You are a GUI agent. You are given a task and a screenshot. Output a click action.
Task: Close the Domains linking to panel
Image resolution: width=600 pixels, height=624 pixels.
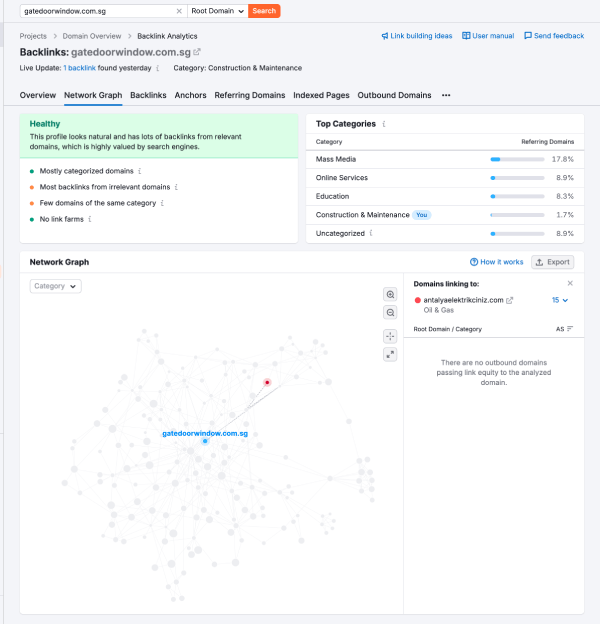pos(570,283)
